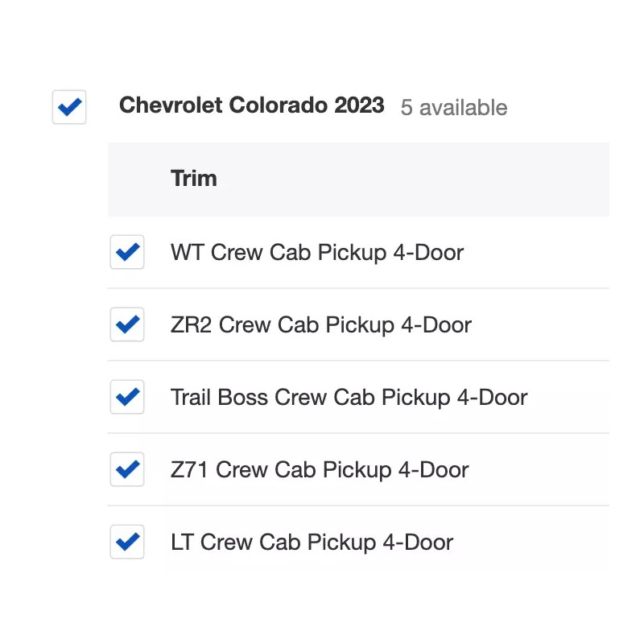Click the Z71 Crew Cab Pickup 4-Door label
644x644 pixels.
click(x=320, y=470)
